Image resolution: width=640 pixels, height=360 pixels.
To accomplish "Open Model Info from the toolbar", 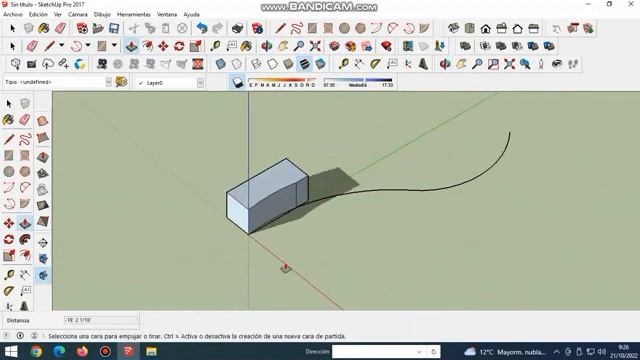I will point(258,28).
